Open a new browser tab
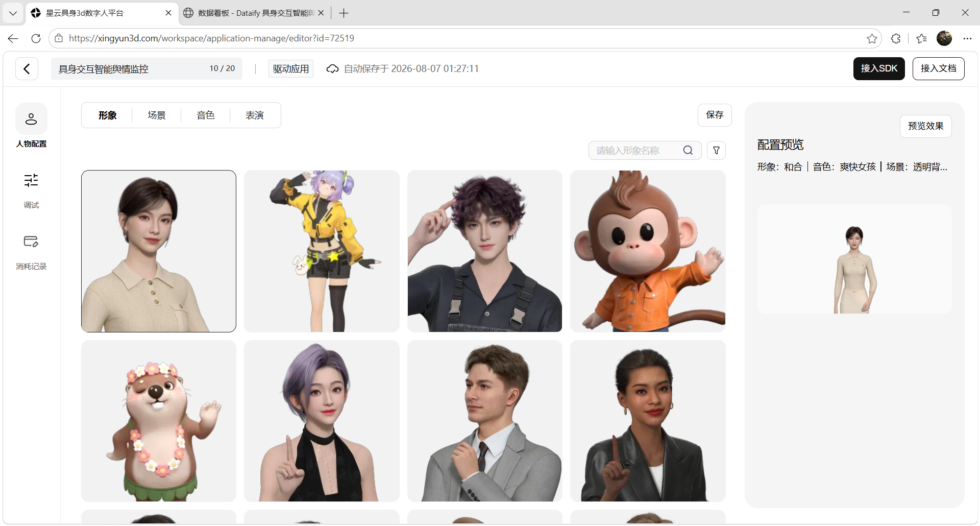The height and width of the screenshot is (526, 980). point(344,13)
